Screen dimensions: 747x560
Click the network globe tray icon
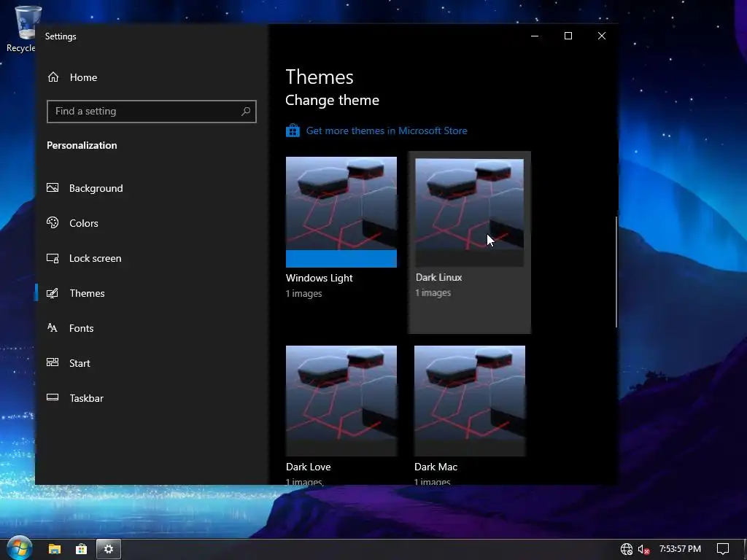tap(627, 549)
